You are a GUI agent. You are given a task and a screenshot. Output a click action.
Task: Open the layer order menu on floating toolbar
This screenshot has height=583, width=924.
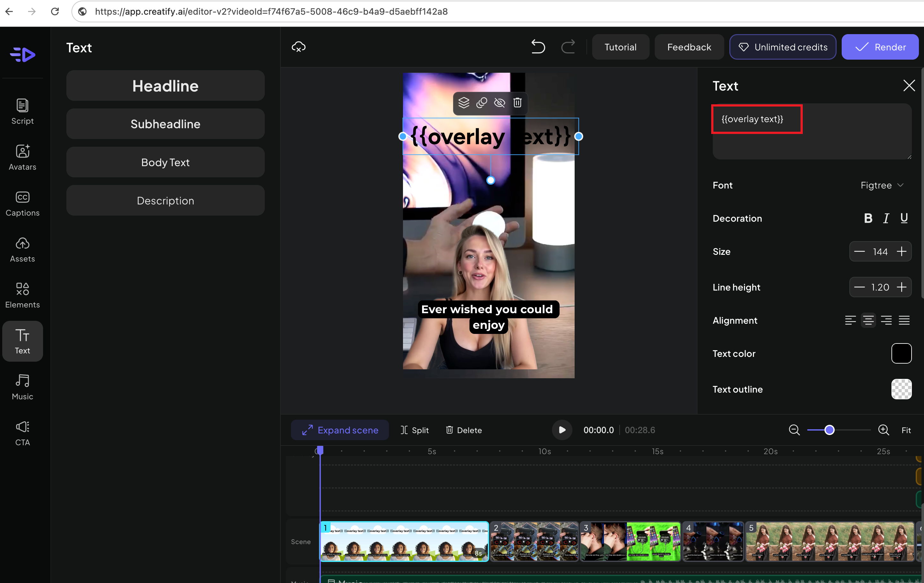click(x=464, y=102)
